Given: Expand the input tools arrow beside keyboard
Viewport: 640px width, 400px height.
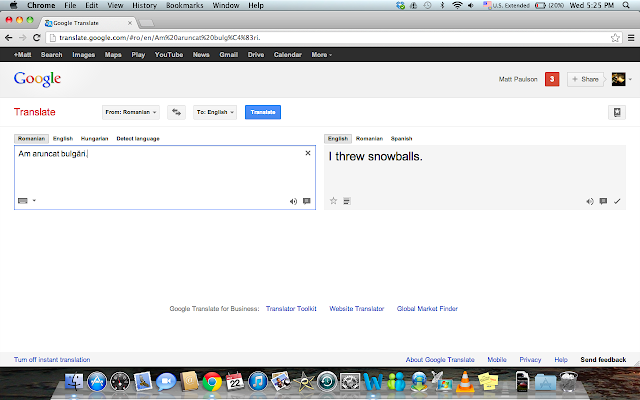Looking at the screenshot, I should 34,200.
